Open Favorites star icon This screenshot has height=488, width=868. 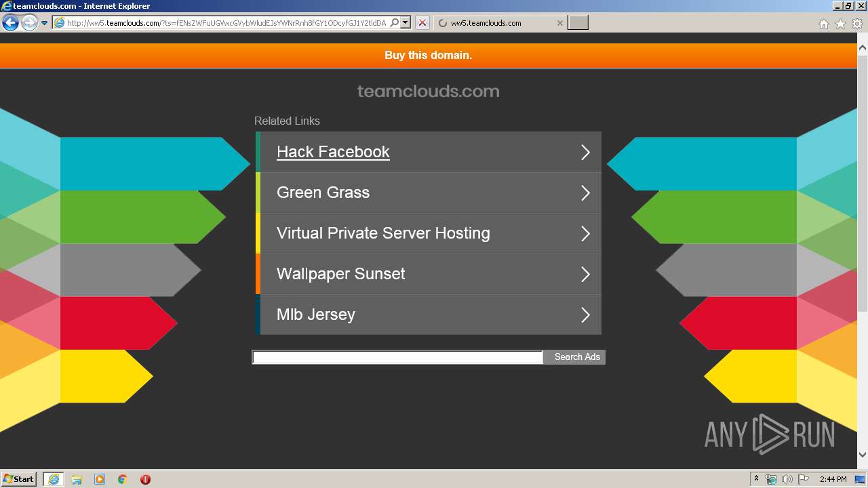pyautogui.click(x=840, y=24)
